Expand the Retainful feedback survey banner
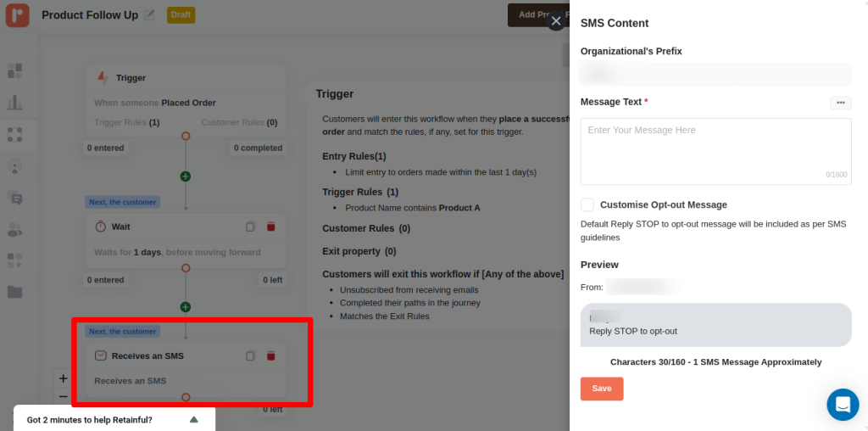This screenshot has height=431, width=868. coord(193,419)
